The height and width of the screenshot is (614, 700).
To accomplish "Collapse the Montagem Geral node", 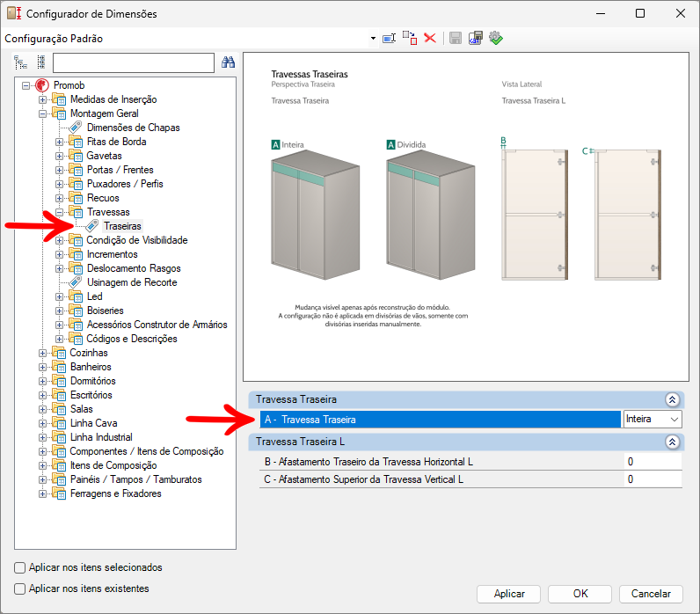I will click(x=42, y=113).
